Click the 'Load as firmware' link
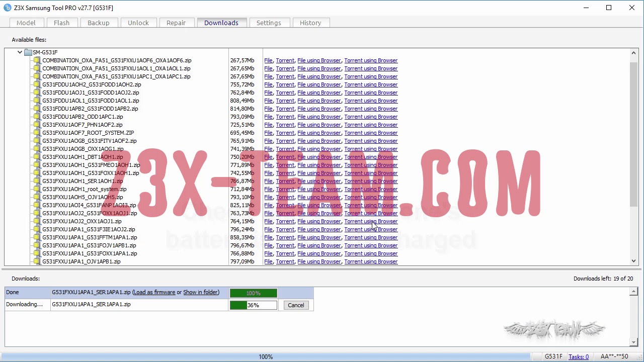 154,292
